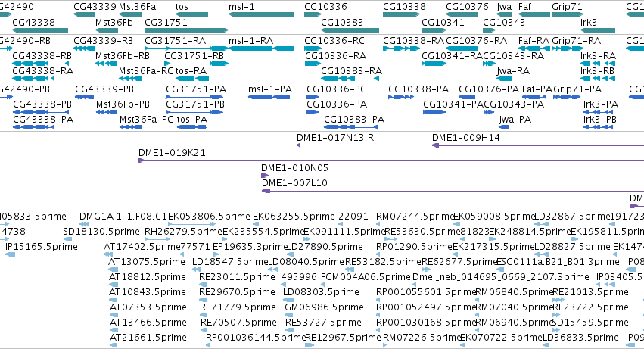The image size is (644, 349).
Task: Click the Faf gene label
Action: (524, 7)
